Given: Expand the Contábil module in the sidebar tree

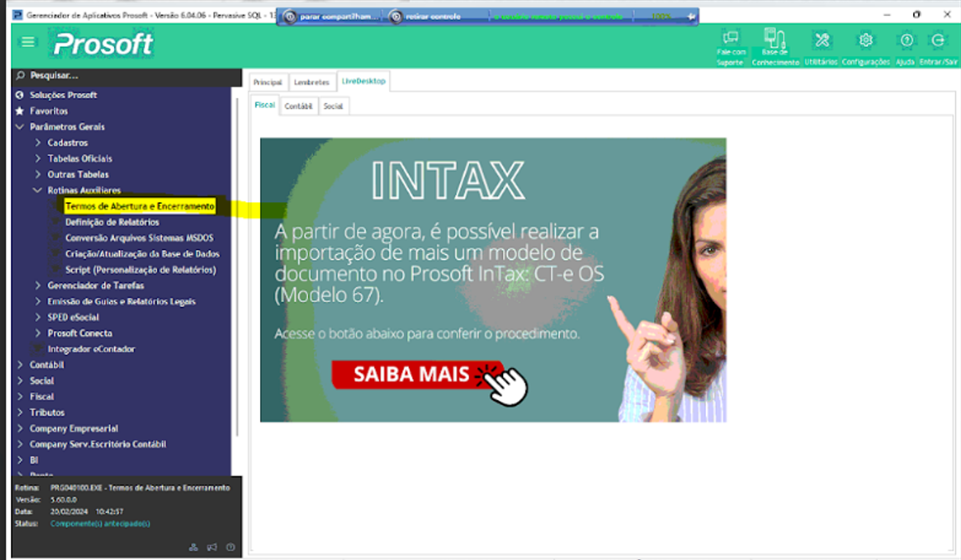Looking at the screenshot, I should (19, 366).
